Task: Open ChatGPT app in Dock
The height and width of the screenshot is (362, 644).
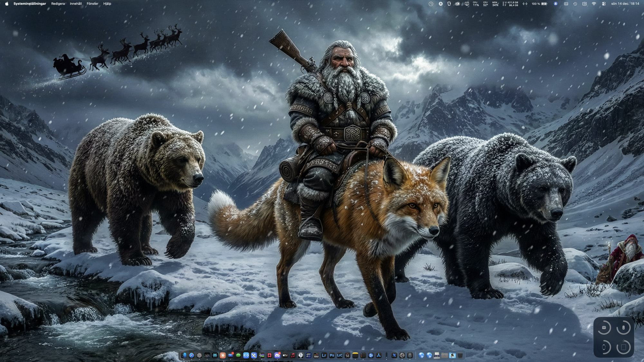Action: click(199, 355)
